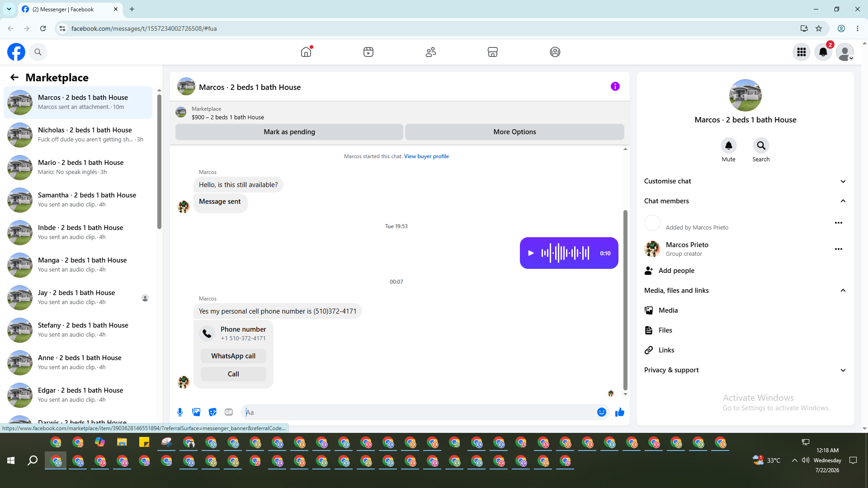Open Stefany conversation in inbox

pyautogui.click(x=78, y=330)
